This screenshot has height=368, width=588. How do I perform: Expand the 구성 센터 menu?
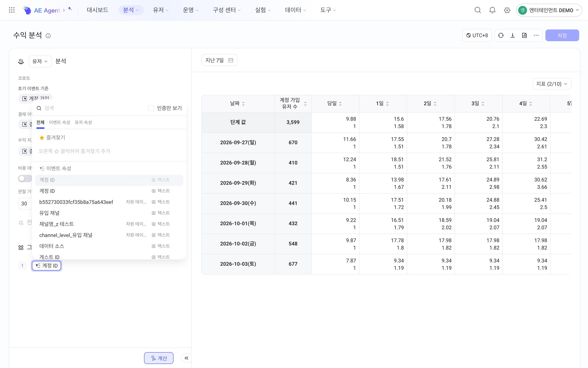226,10
